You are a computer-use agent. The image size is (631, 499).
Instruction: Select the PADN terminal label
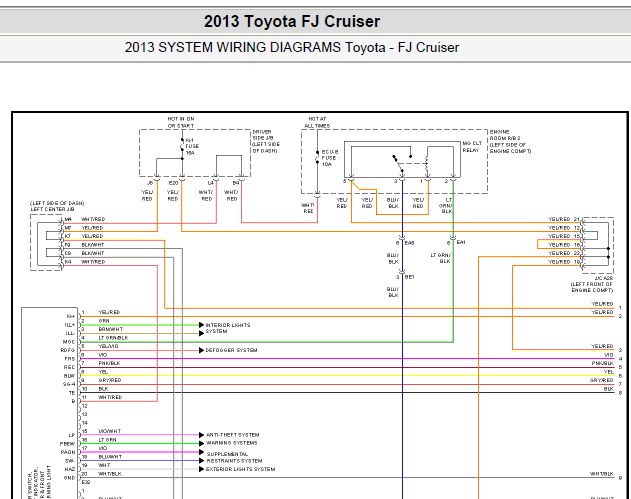pyautogui.click(x=68, y=452)
